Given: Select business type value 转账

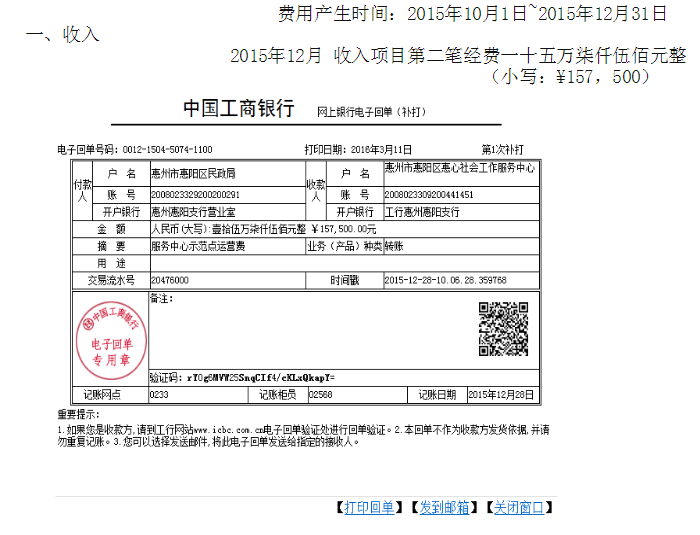Looking at the screenshot, I should pyautogui.click(x=394, y=246).
